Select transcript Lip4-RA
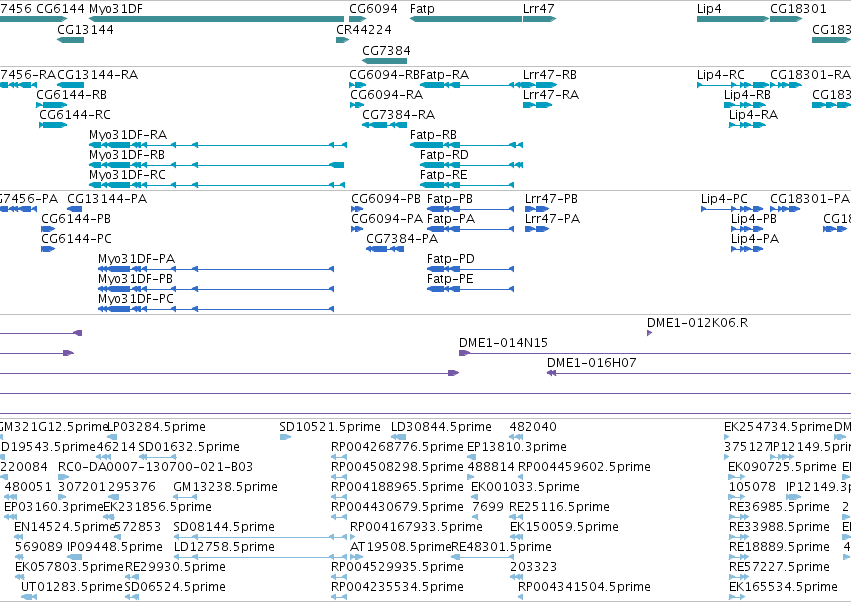 click(747, 125)
